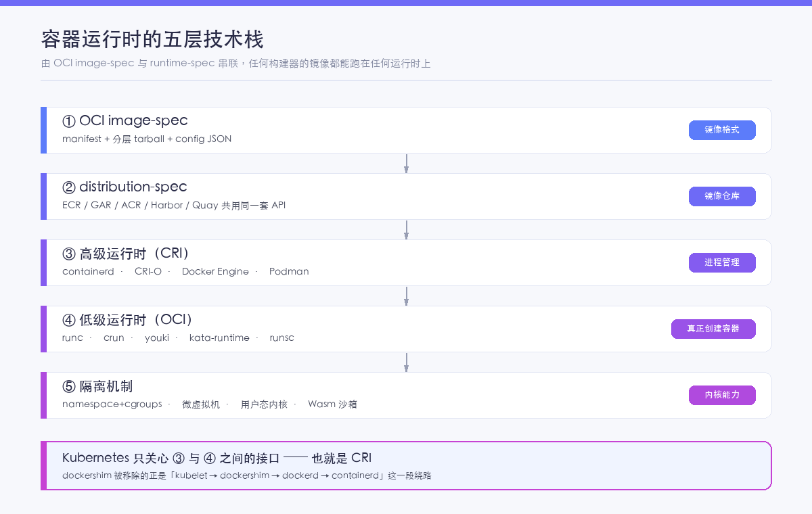This screenshot has width=812, height=514.
Task: Click the 微虚拟机 entry
Action: click(x=201, y=404)
